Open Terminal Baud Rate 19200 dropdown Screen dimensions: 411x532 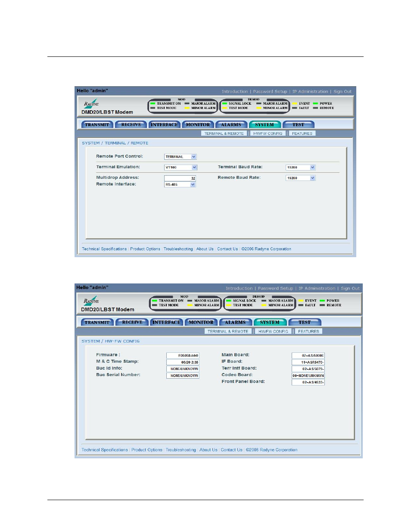click(301, 167)
